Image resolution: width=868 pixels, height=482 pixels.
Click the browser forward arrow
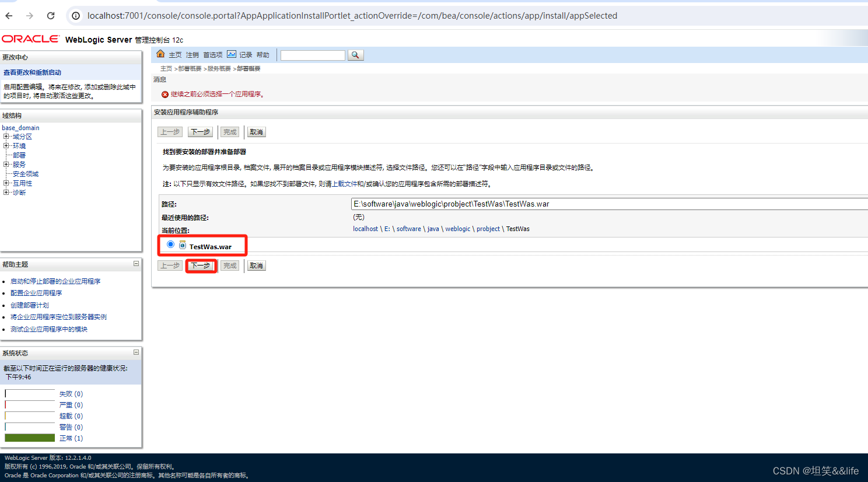[30, 16]
